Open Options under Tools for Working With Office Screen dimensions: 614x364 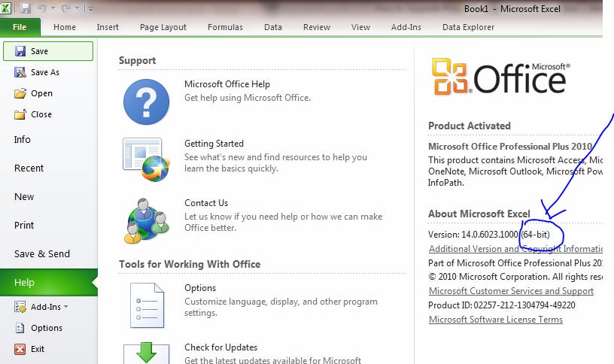pyautogui.click(x=200, y=288)
